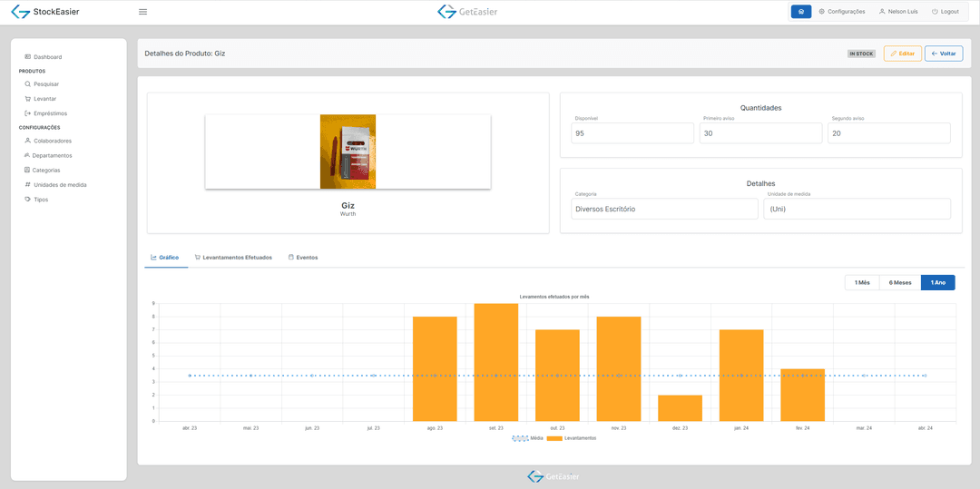Click the Nelson Luis user profile
Image resolution: width=980 pixels, height=489 pixels.
pos(900,12)
